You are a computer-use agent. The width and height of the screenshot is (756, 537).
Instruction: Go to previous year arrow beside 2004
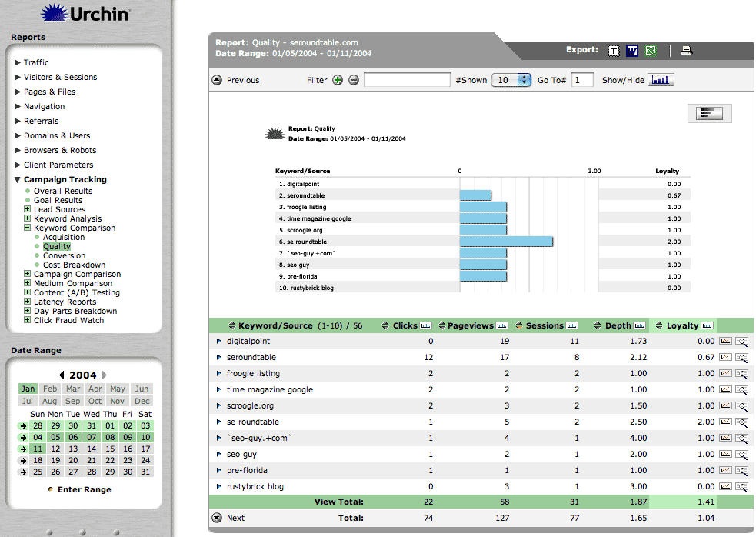(x=62, y=375)
